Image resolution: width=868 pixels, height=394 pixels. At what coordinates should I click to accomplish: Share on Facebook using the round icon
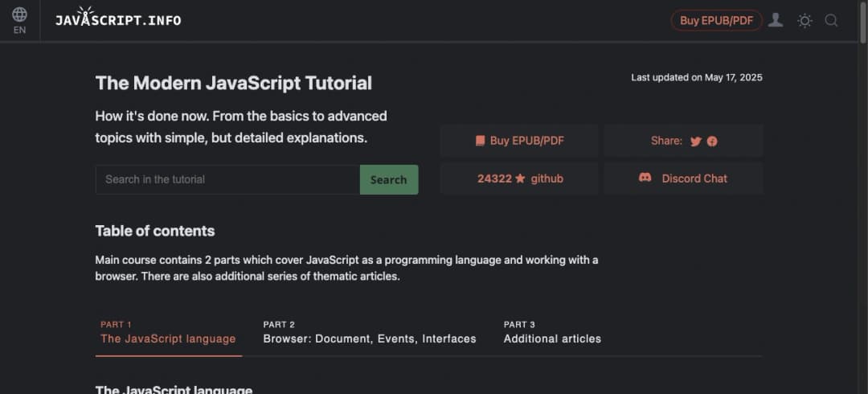(712, 142)
